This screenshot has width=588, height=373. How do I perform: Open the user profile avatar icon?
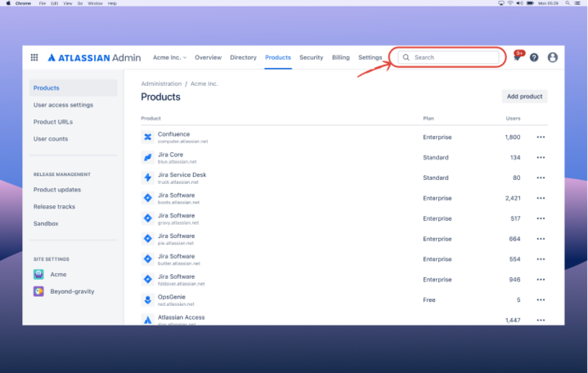552,57
